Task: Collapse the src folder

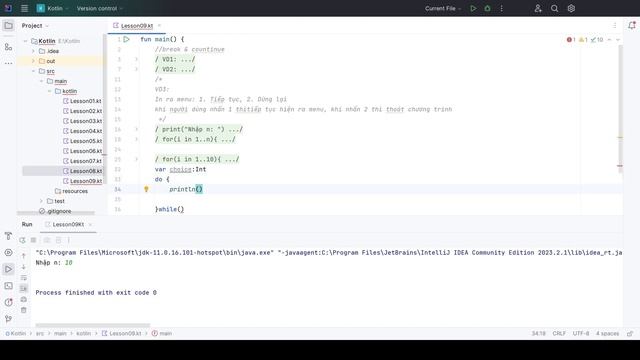Action: [x=33, y=71]
